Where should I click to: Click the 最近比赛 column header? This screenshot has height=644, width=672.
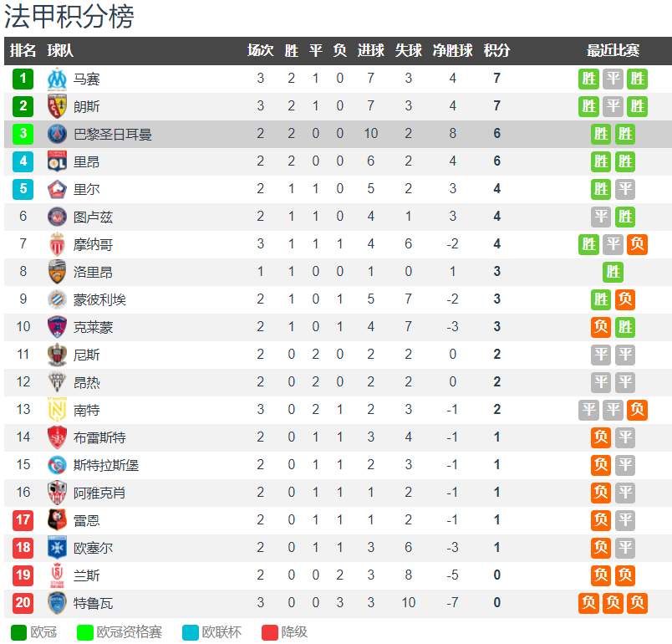[x=613, y=50]
